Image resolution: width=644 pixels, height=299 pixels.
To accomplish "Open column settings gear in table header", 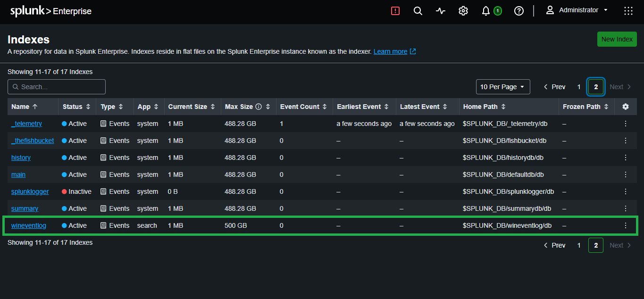I will coord(626,107).
